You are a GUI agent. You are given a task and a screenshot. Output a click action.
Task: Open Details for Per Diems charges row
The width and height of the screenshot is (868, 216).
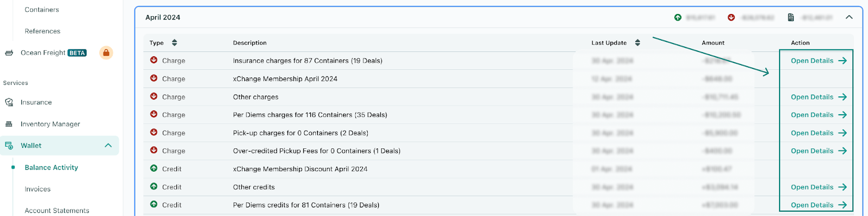click(x=818, y=115)
